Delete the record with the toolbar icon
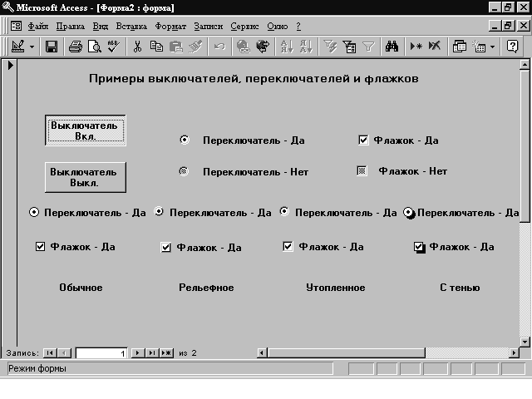 click(x=435, y=47)
